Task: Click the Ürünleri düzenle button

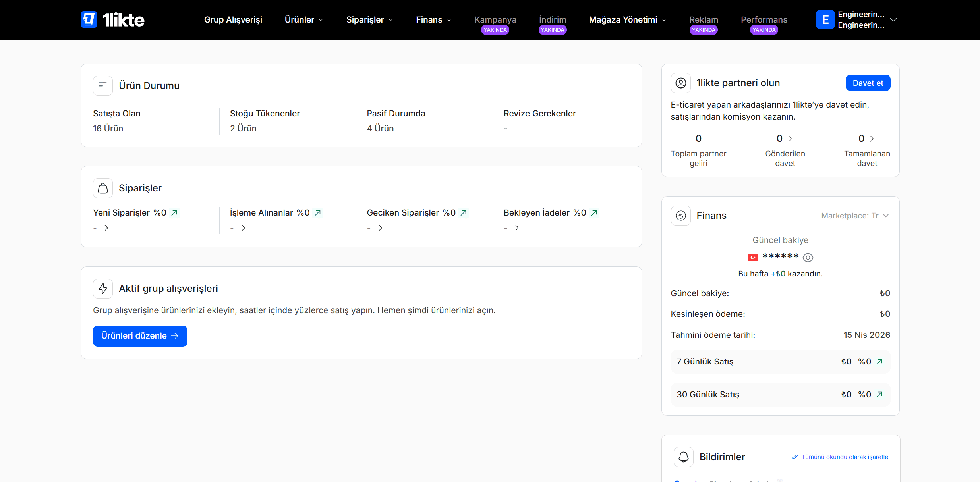Action: pyautogui.click(x=140, y=336)
